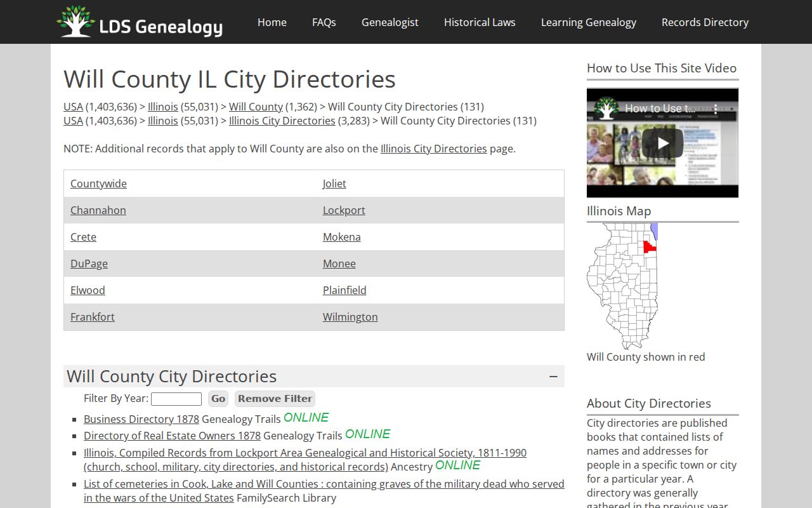The image size is (812, 508).
Task: Open the Elwood link
Action: pyautogui.click(x=88, y=290)
